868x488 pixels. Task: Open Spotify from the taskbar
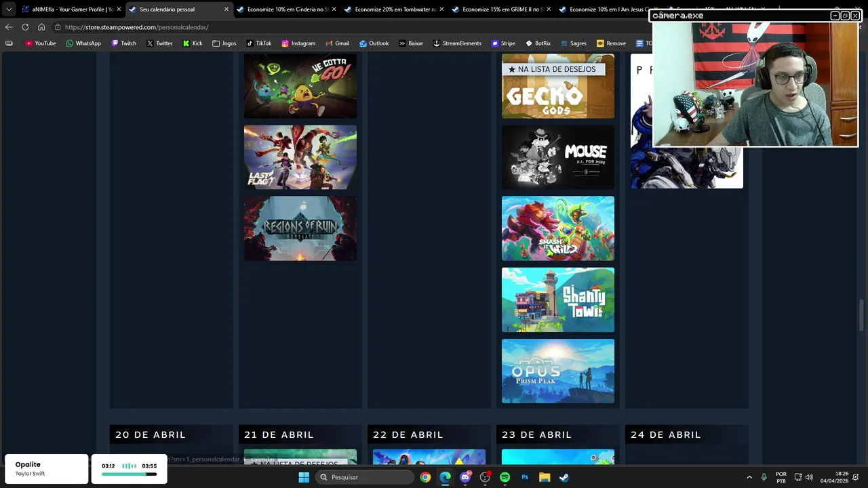point(505,477)
